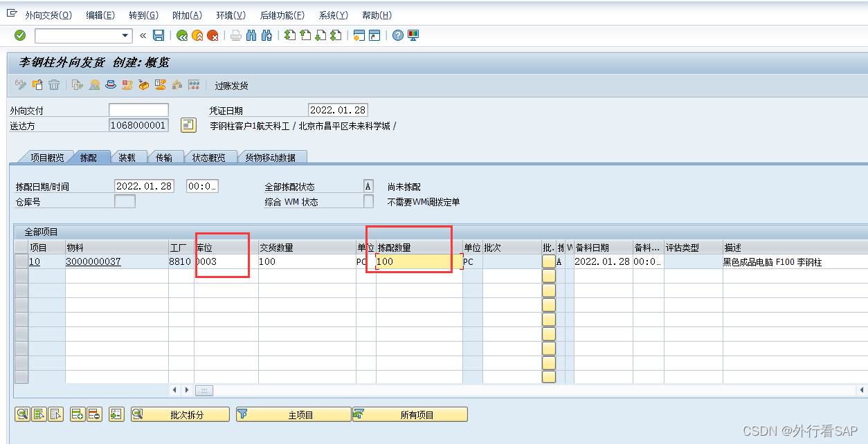Click the create-with-reference document icon
This screenshot has width=868, height=444.
tap(37, 85)
